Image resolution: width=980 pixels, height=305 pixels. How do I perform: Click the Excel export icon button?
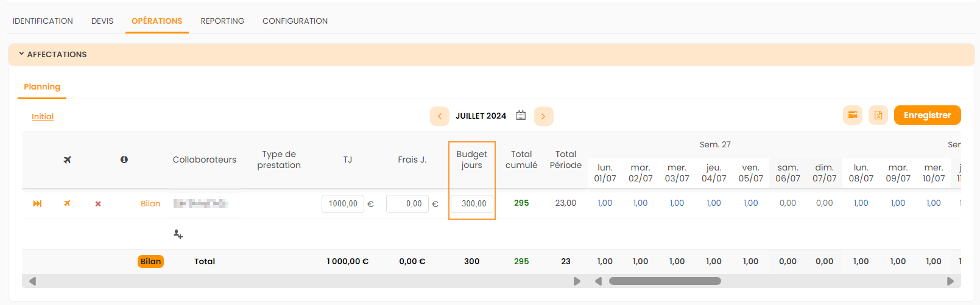click(878, 115)
